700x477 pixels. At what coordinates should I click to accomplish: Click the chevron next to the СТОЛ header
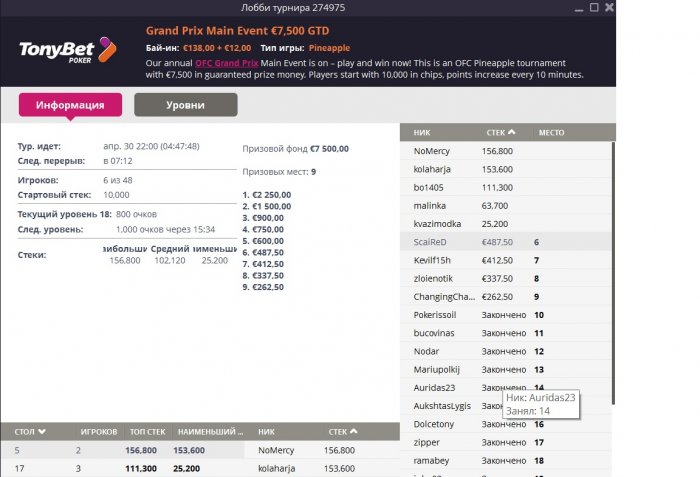click(x=42, y=432)
